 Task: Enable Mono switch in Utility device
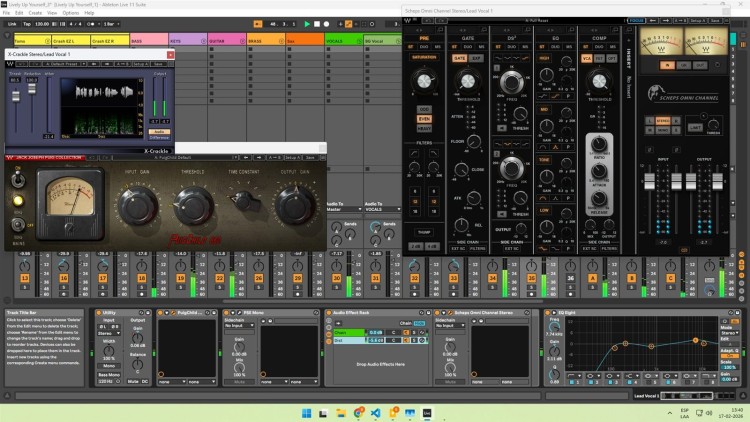pyautogui.click(x=109, y=366)
